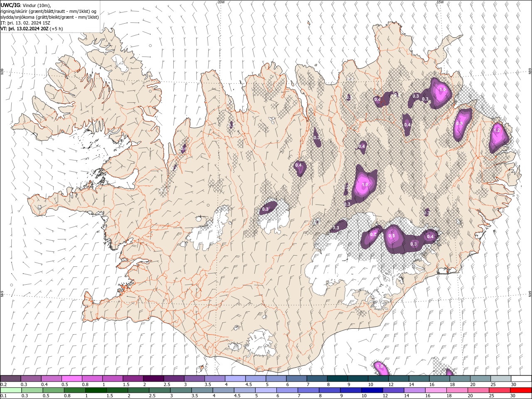Click the 'slydda/snjókoma' legend description line
Screen dimensions: 532x399
point(49,17)
